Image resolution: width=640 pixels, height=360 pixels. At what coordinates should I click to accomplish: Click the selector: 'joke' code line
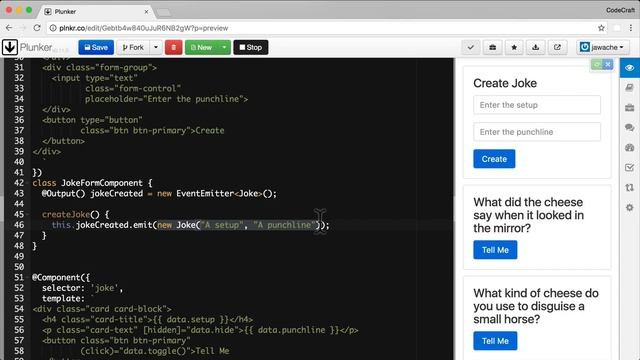[82, 288]
